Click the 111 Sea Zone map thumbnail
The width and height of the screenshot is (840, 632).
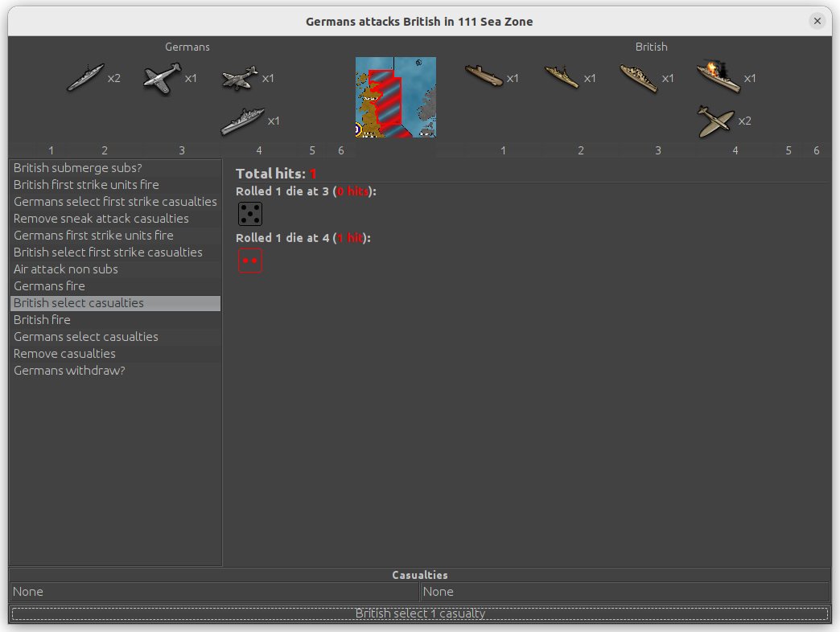(x=396, y=97)
